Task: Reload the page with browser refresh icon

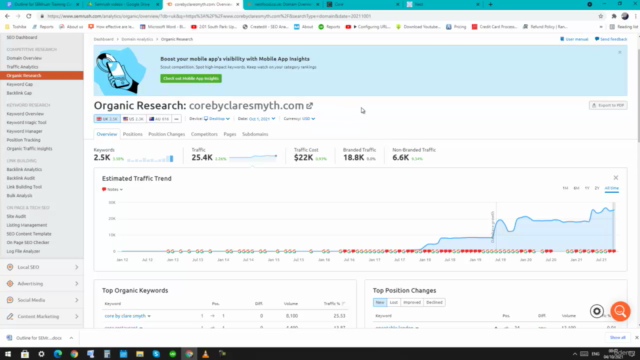Action: (29, 16)
